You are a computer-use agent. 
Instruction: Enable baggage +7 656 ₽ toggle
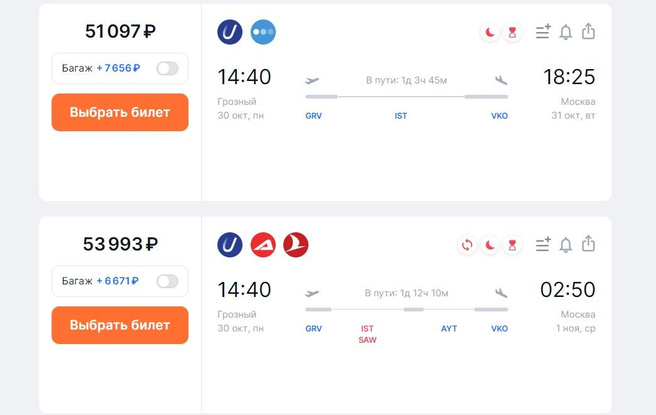pyautogui.click(x=167, y=68)
